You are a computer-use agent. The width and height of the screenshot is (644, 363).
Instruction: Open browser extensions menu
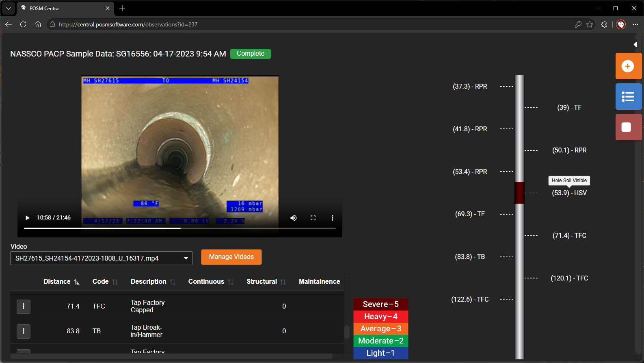(604, 24)
